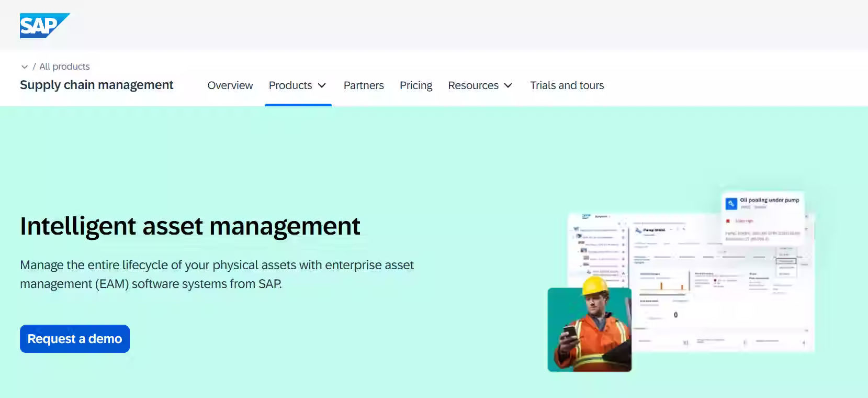Open the All products breadcrumb link
868x398 pixels.
[x=64, y=67]
